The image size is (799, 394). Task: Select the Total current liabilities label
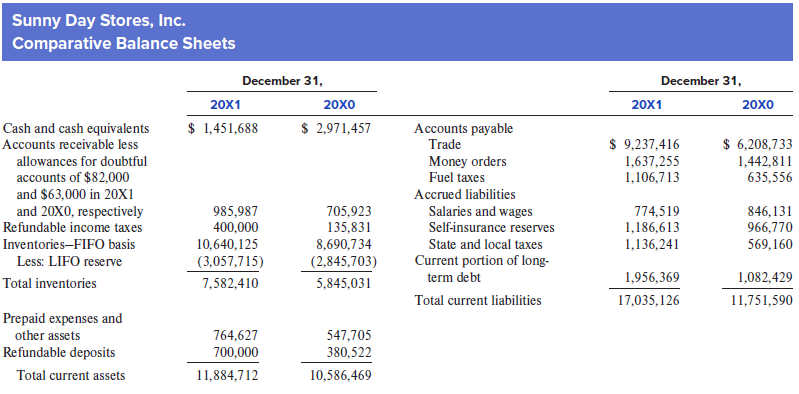coord(478,300)
